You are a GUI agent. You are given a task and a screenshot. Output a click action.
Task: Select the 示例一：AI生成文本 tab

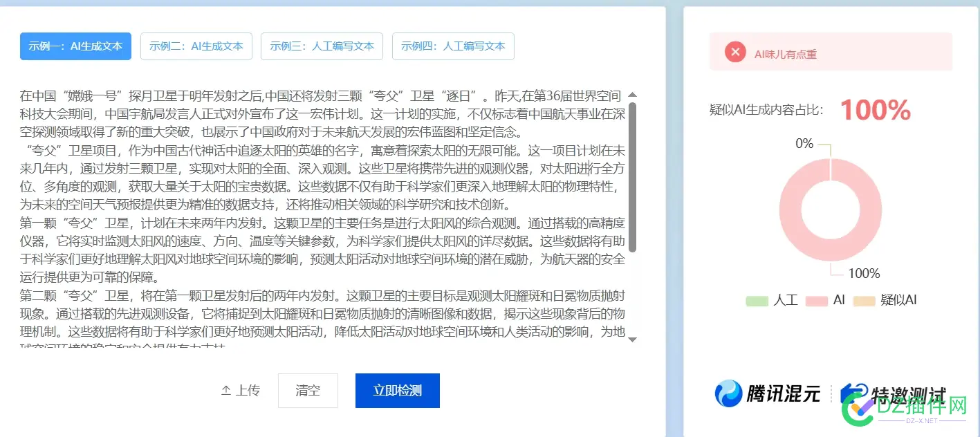pyautogui.click(x=75, y=46)
